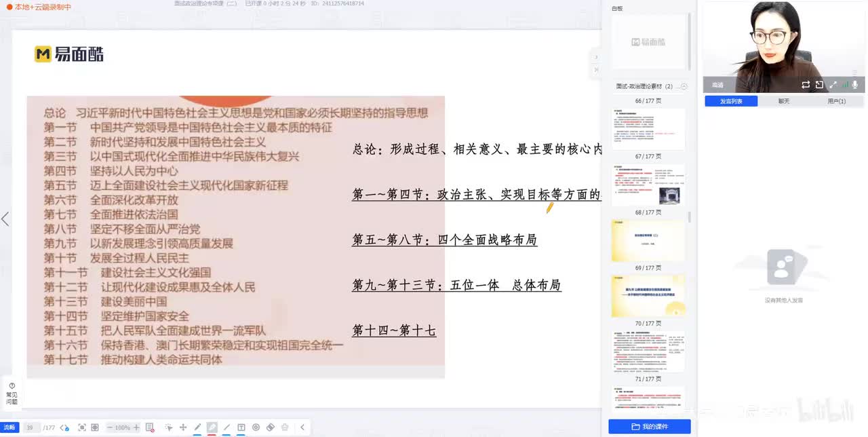Open the slide thumbnail for page 67
The height and width of the screenshot is (437, 868).
648,185
